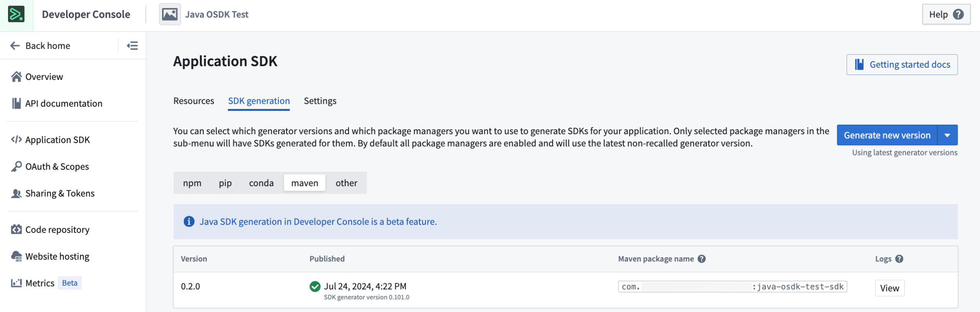The width and height of the screenshot is (980, 312).
Task: Click the Generate new version button
Action: coord(887,135)
